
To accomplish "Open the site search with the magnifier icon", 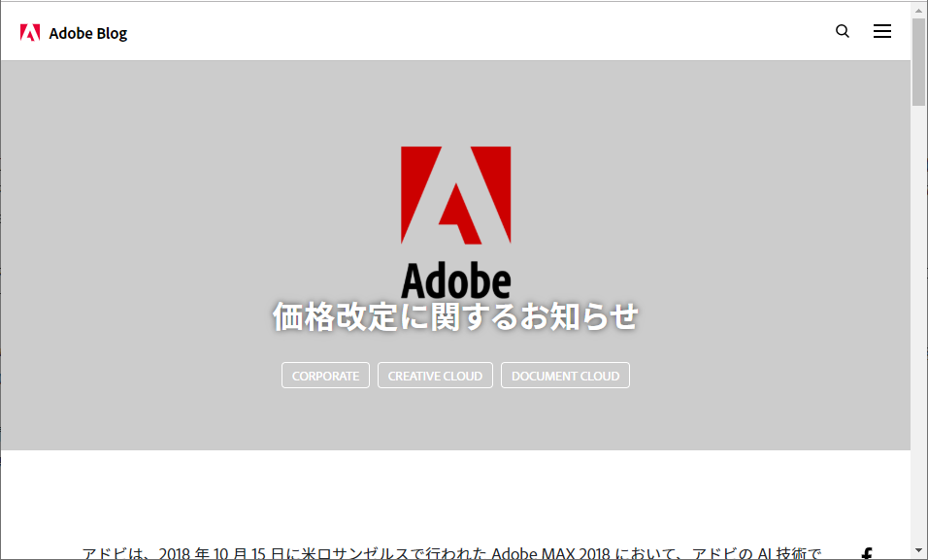I will point(842,31).
